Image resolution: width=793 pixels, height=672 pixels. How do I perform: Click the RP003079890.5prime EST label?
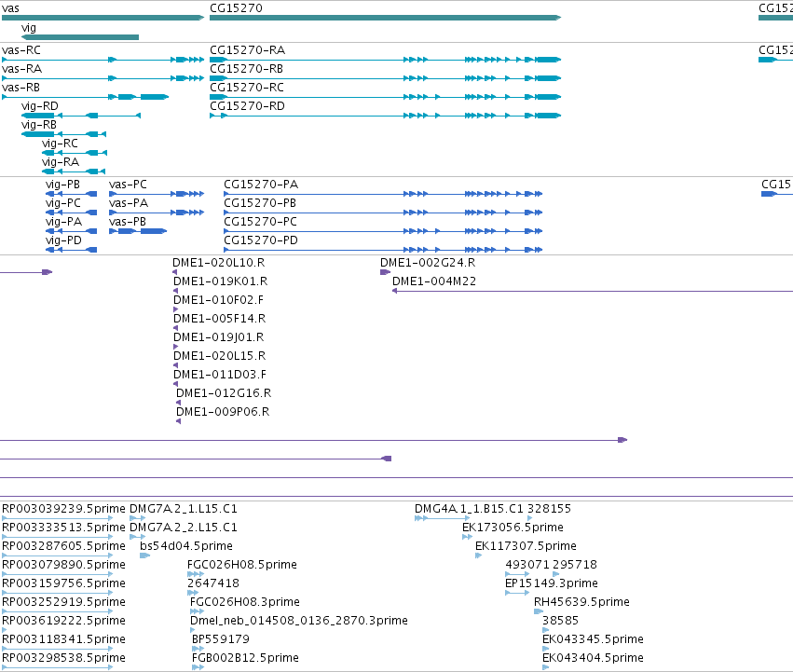(63, 565)
